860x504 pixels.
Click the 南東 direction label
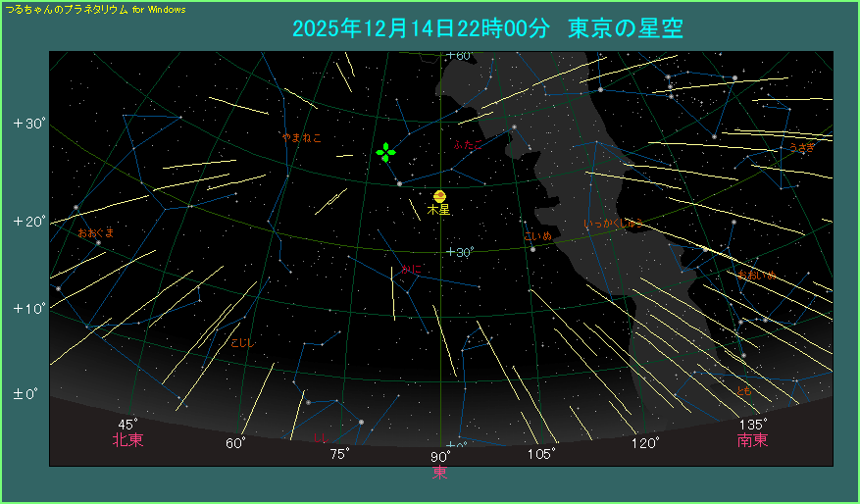click(x=752, y=440)
